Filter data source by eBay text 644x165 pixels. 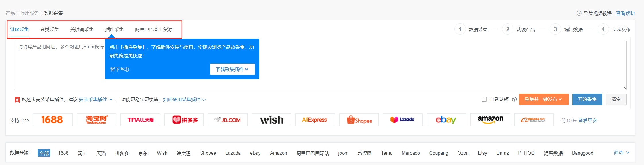pyautogui.click(x=255, y=153)
